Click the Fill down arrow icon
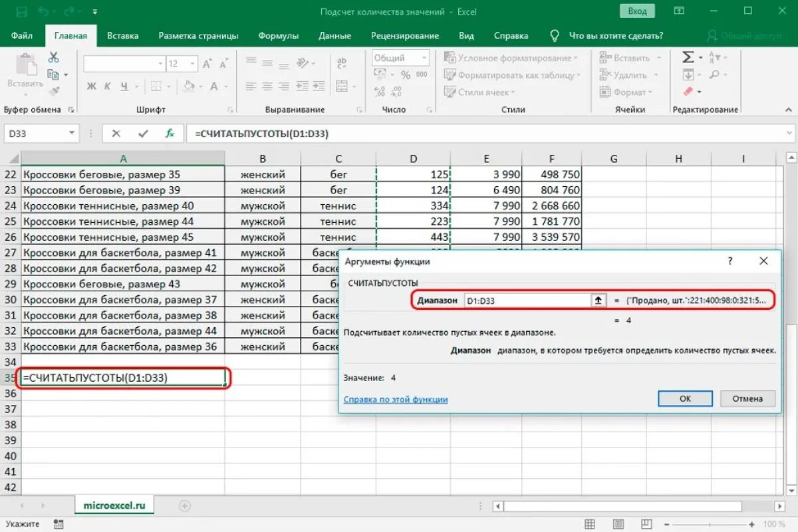The height and width of the screenshot is (532, 798). [x=688, y=75]
